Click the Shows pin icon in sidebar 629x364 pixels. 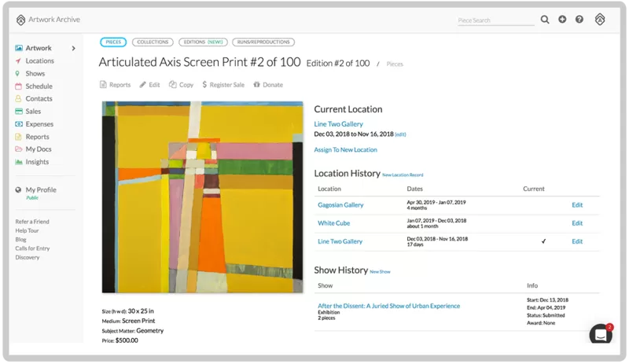17,73
